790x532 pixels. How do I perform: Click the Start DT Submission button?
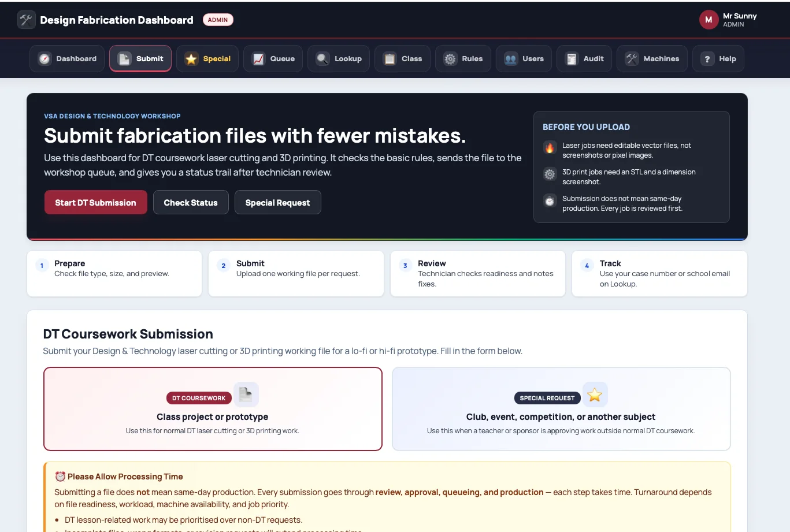pos(96,202)
